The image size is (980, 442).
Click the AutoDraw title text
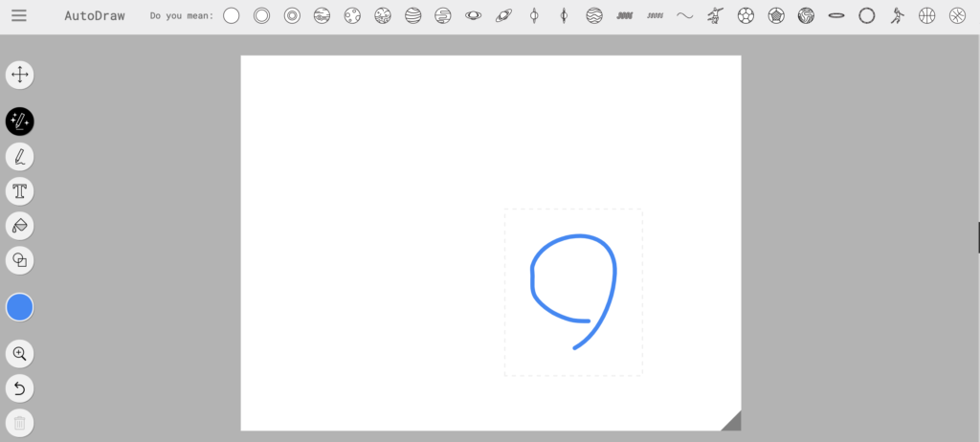click(95, 16)
